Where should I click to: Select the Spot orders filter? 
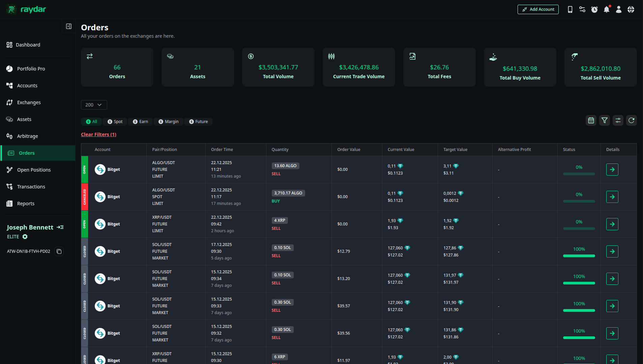115,121
